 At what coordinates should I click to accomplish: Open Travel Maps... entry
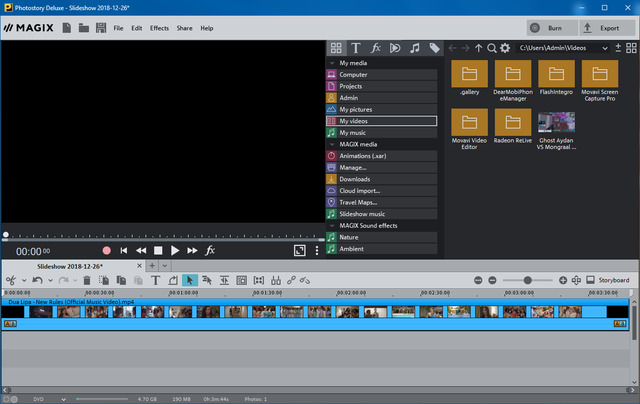(x=382, y=202)
